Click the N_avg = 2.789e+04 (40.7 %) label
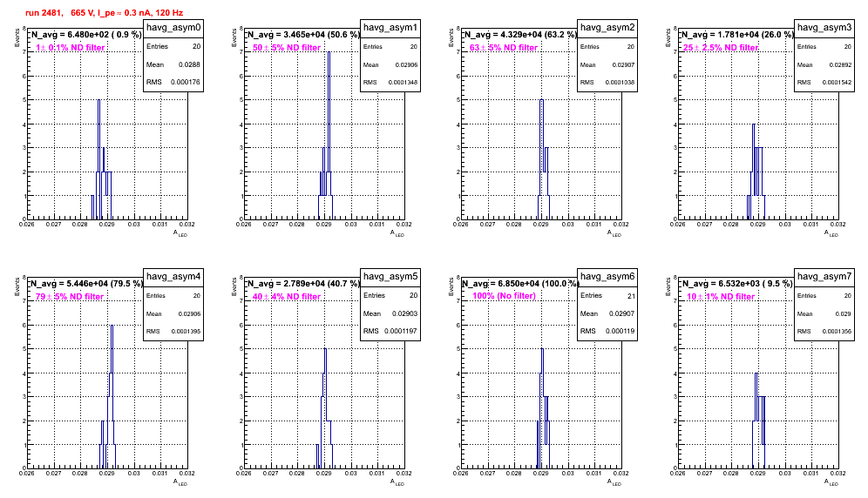Screen dimensions: 868x498 [x=303, y=284]
